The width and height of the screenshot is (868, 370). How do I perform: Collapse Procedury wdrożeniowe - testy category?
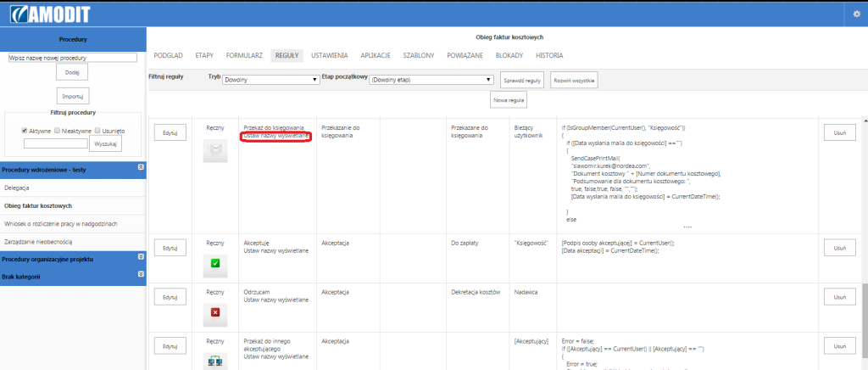[142, 166]
